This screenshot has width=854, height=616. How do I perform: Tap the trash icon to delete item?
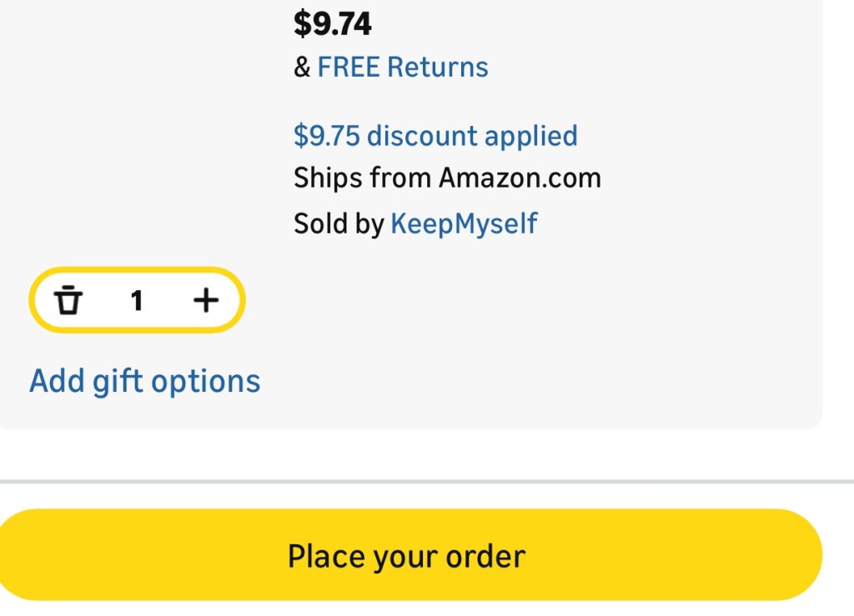[69, 300]
